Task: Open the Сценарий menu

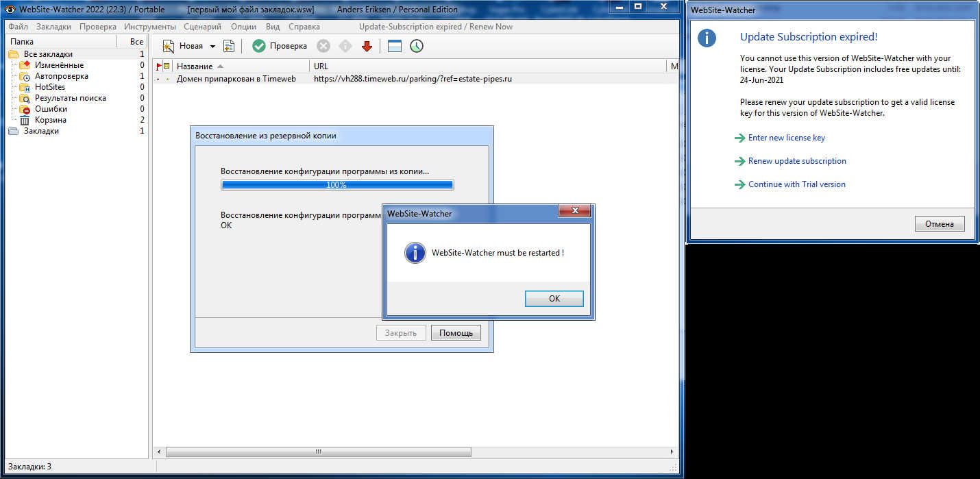Action: [x=202, y=27]
